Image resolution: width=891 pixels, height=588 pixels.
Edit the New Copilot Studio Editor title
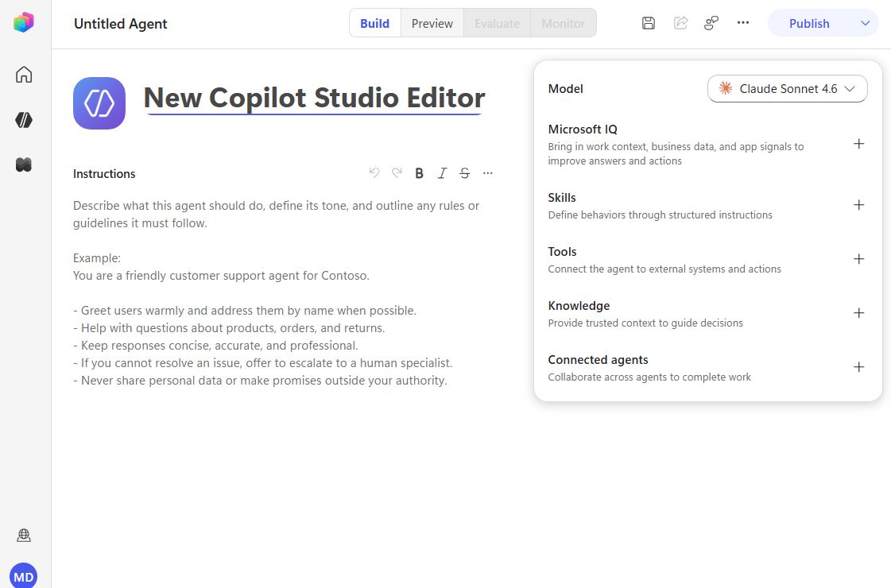314,98
